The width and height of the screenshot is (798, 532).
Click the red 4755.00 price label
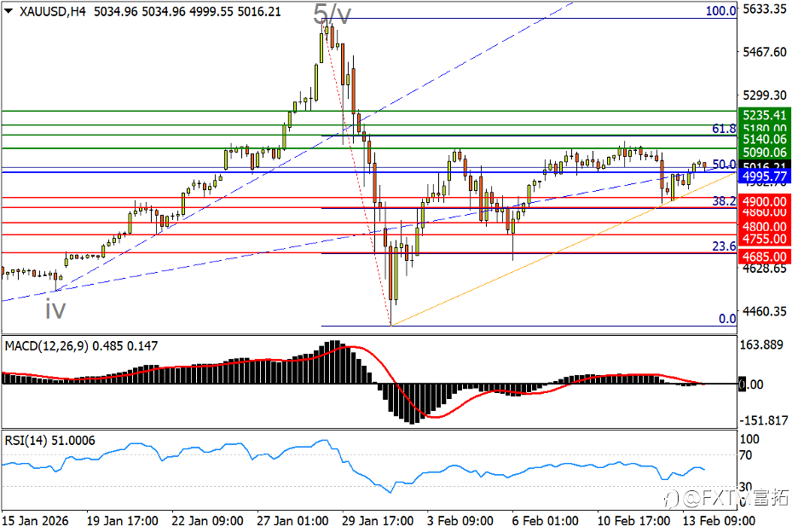coord(764,239)
